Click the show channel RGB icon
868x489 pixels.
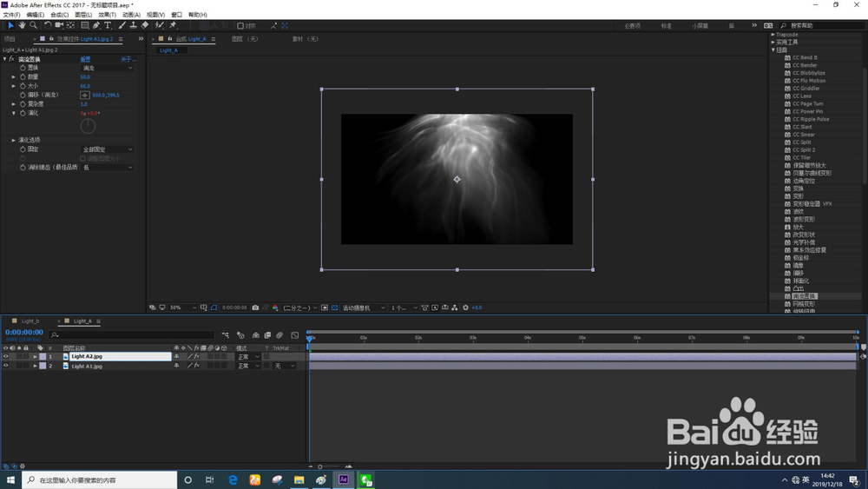(275, 307)
